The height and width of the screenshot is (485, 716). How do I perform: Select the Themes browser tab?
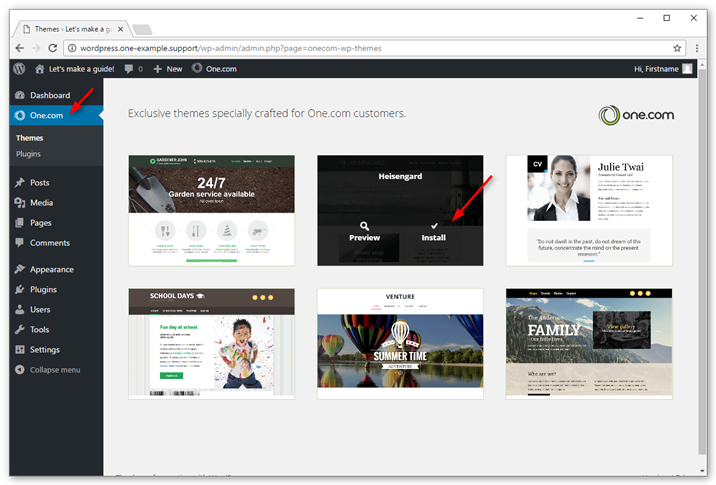[73, 29]
